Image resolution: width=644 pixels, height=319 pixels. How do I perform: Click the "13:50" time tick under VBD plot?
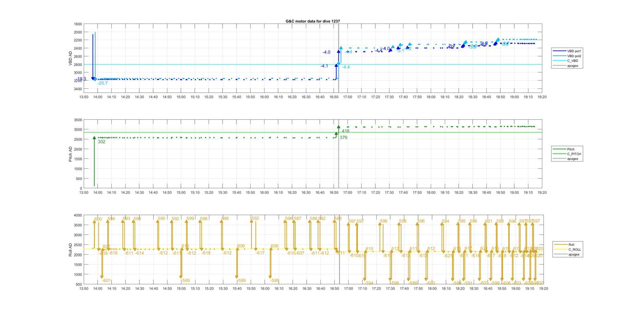pos(84,97)
